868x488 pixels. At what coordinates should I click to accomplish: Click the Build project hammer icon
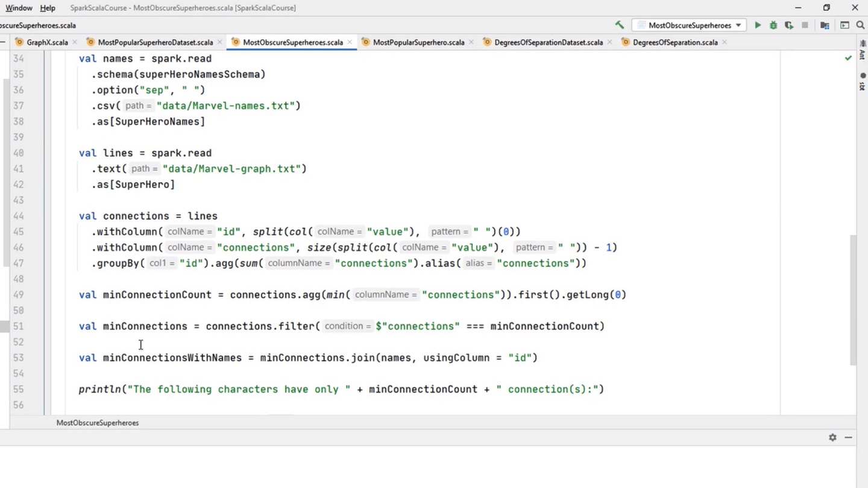pos(619,25)
